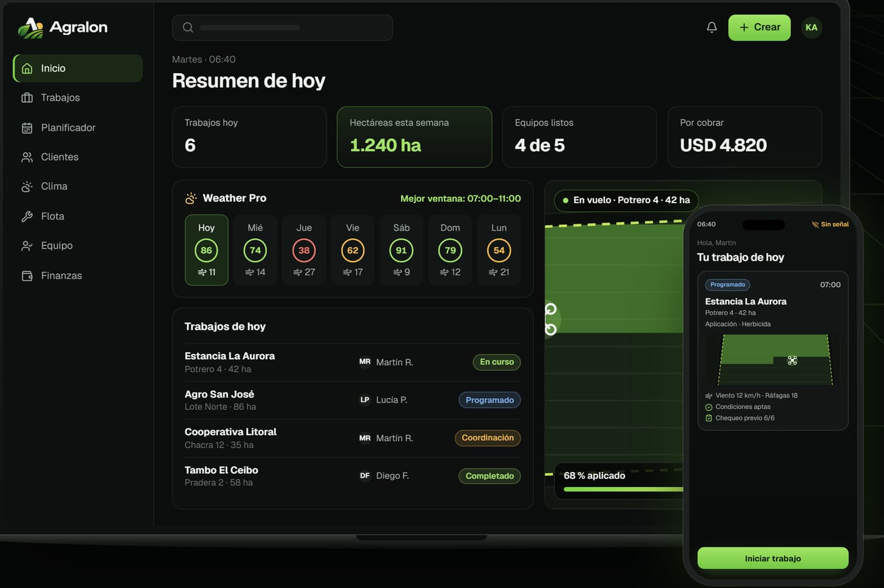Select the Sáb weather day with score 91

pyautogui.click(x=401, y=250)
